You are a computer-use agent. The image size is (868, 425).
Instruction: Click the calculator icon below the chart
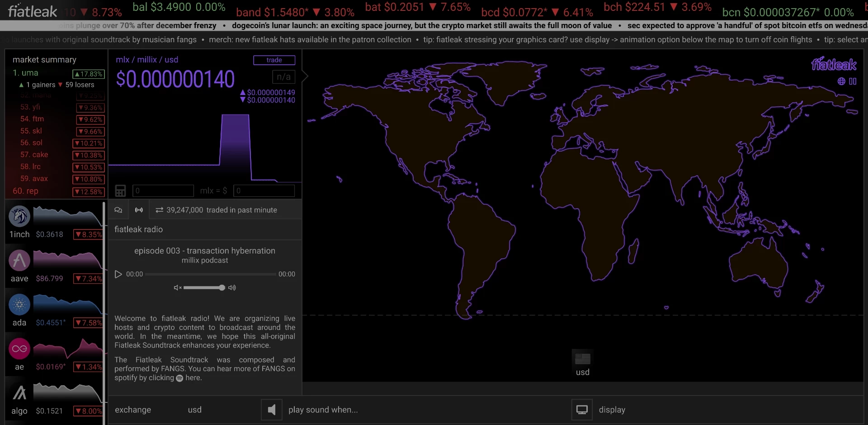(x=120, y=191)
